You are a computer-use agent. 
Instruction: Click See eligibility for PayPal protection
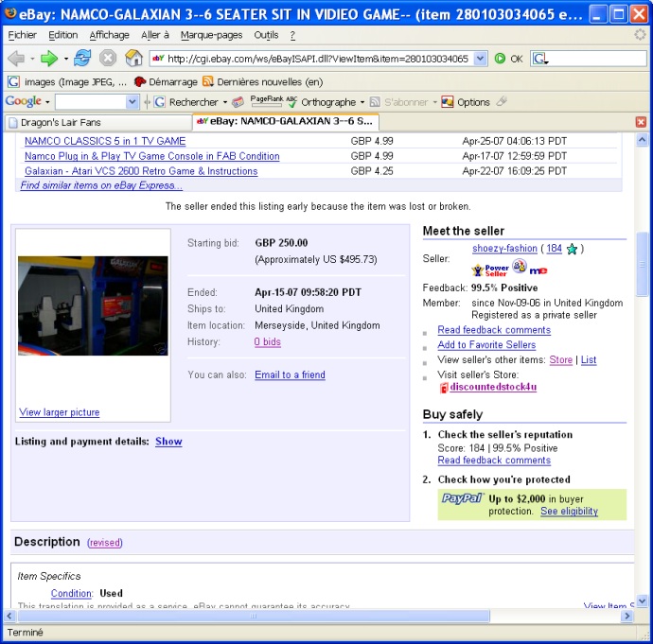click(569, 512)
